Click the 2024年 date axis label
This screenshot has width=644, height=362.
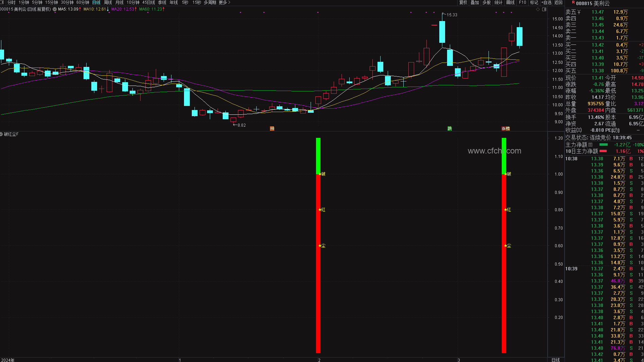point(7,360)
